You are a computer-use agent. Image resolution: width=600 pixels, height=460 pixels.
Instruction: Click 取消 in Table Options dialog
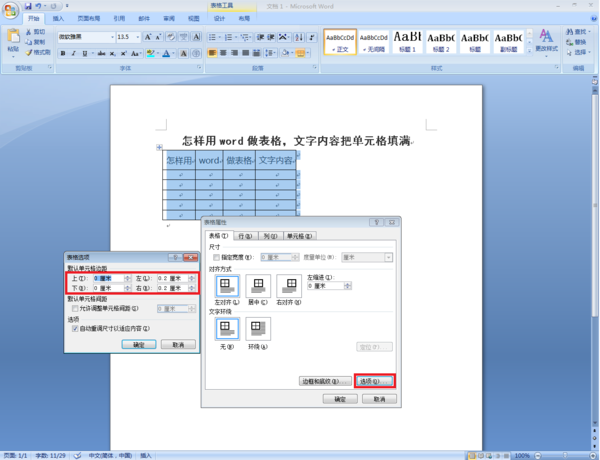coord(178,345)
